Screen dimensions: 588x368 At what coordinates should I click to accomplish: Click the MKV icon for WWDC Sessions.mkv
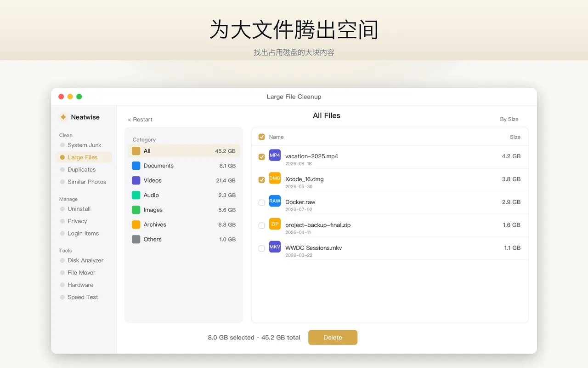275,247
